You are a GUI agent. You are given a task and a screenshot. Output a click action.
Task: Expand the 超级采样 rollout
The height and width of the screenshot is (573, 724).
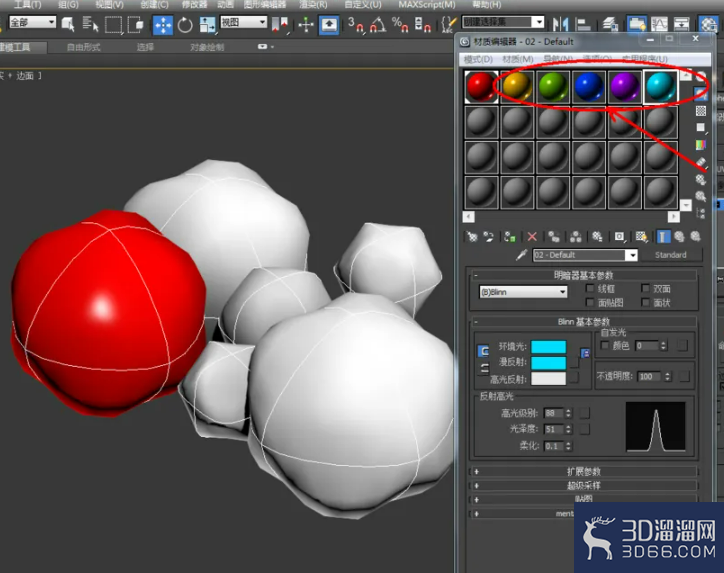pos(584,486)
